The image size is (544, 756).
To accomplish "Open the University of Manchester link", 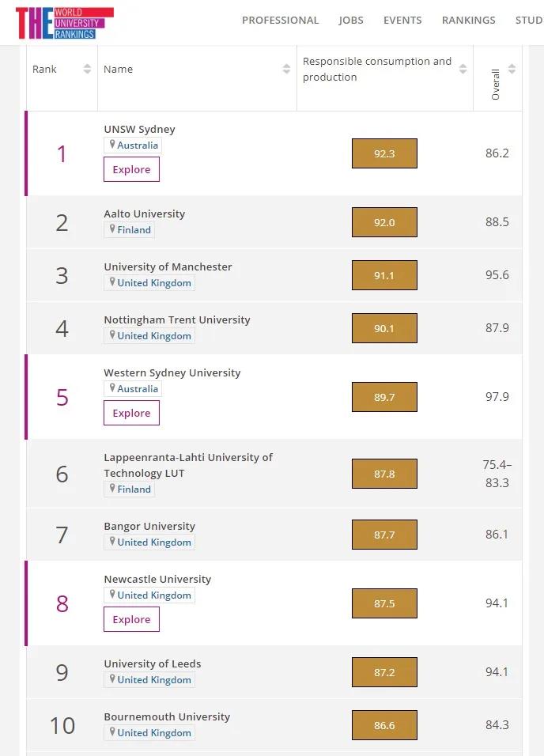I will click(168, 266).
